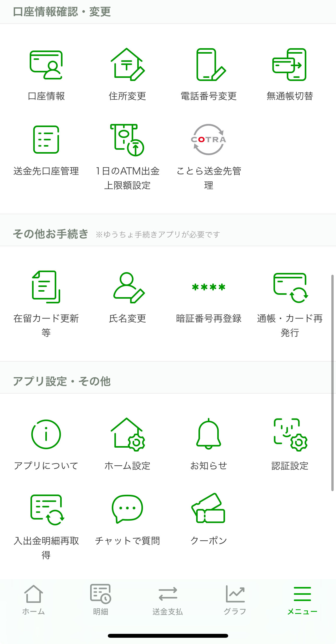Start チャットで質問 chat support
This screenshot has height=644, width=336.
coord(127,509)
